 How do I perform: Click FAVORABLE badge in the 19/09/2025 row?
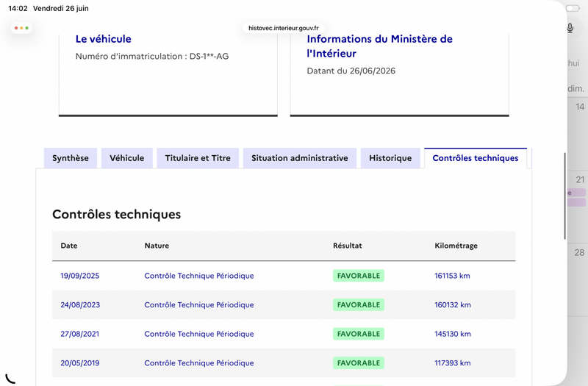(359, 276)
